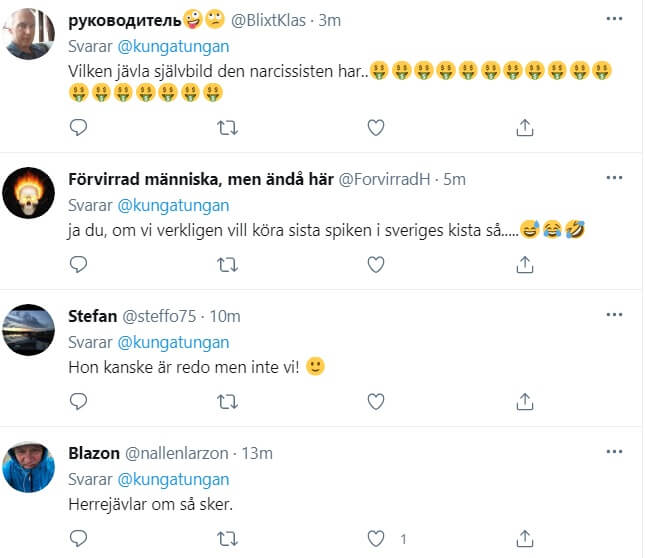Image resolution: width=645 pixels, height=558 pixels.
Task: Click the flaming skull avatar
Action: [28, 193]
